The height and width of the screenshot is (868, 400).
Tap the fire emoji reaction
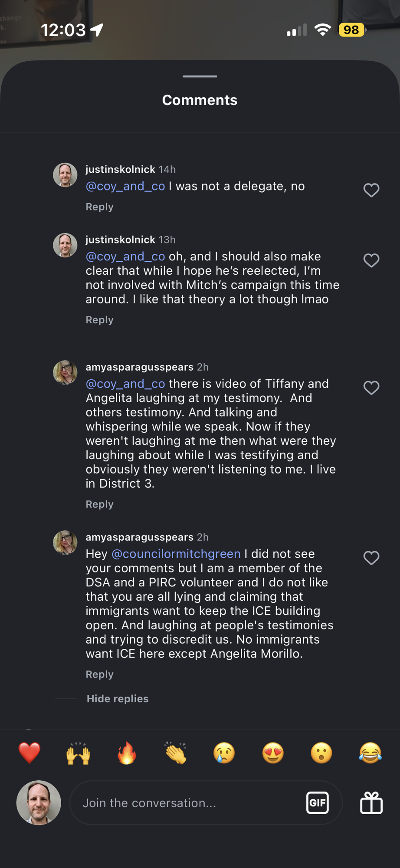click(127, 753)
